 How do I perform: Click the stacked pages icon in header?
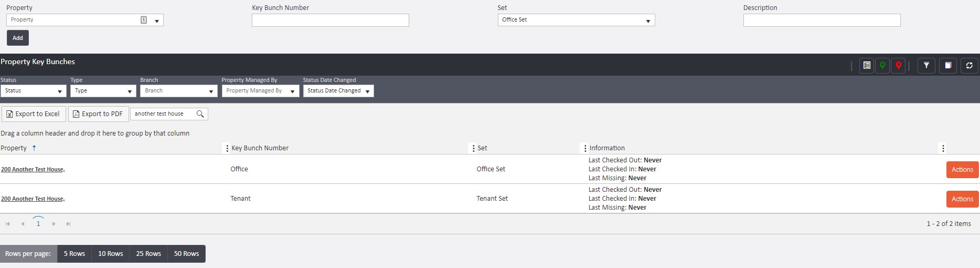(x=948, y=66)
